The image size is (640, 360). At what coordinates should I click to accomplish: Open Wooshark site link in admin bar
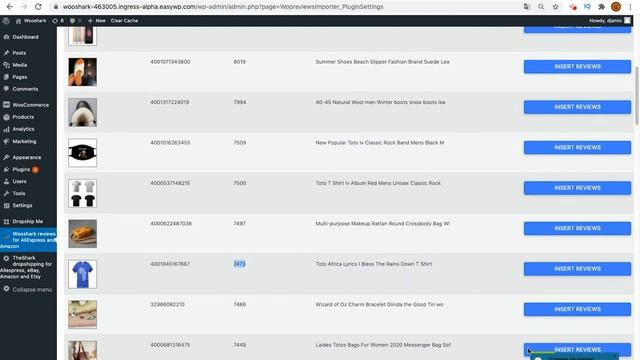tap(31, 20)
